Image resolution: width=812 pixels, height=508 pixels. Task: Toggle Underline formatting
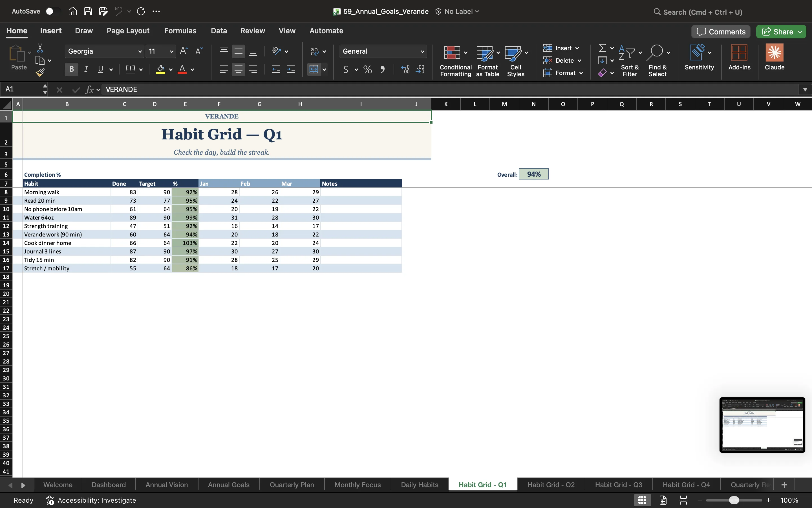(x=100, y=69)
